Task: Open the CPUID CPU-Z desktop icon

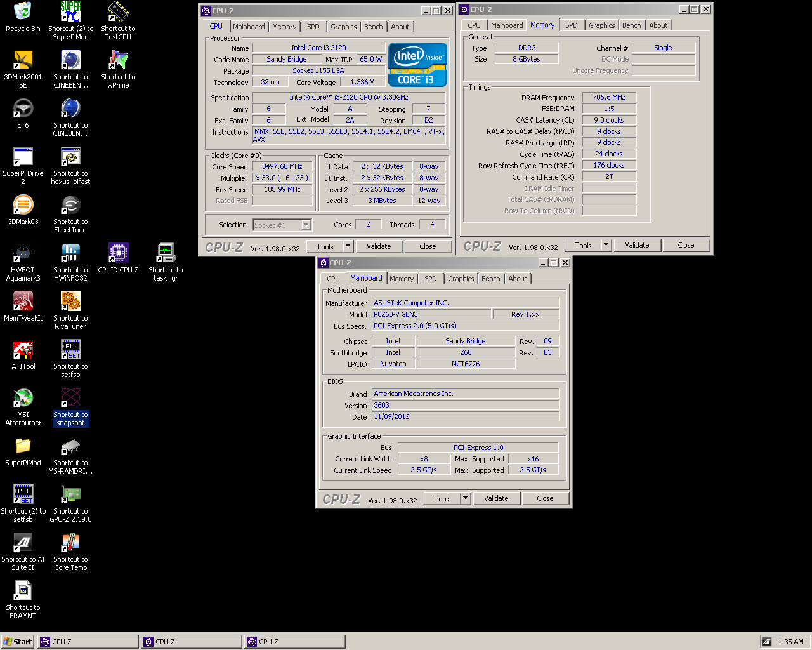Action: (118, 258)
